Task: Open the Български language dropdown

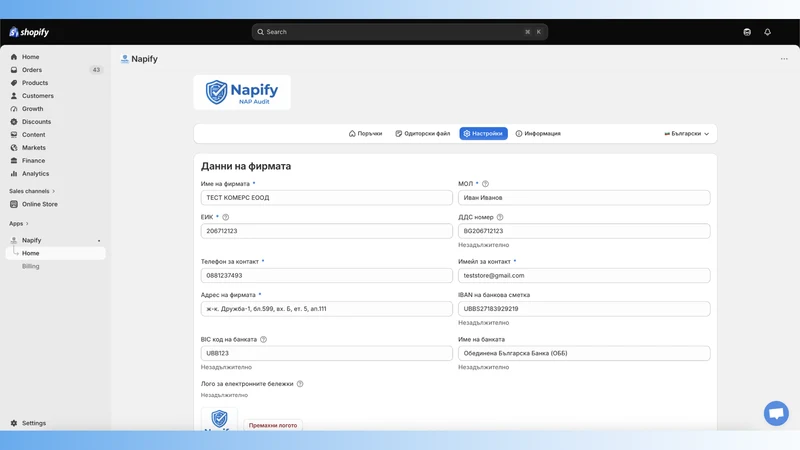Action: tap(686, 134)
